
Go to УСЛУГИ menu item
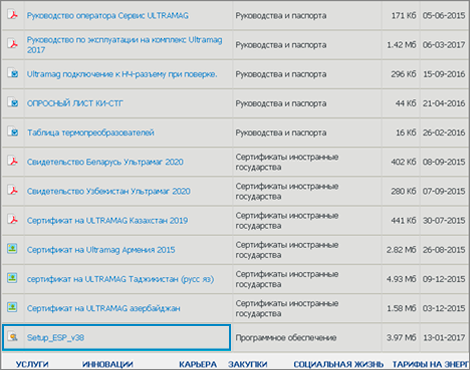(x=32, y=364)
